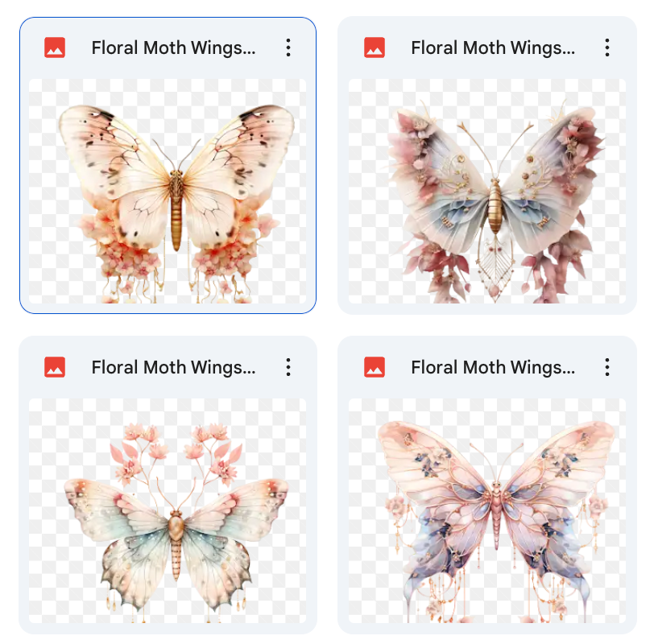Click file name above the dark pink leaves moth

click(493, 48)
